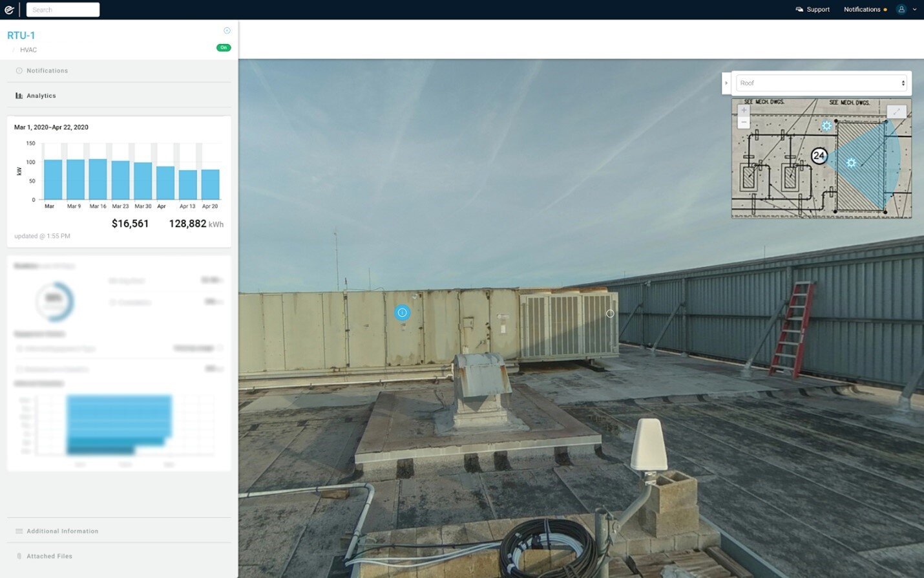Expand the Attached Files section

coord(119,556)
